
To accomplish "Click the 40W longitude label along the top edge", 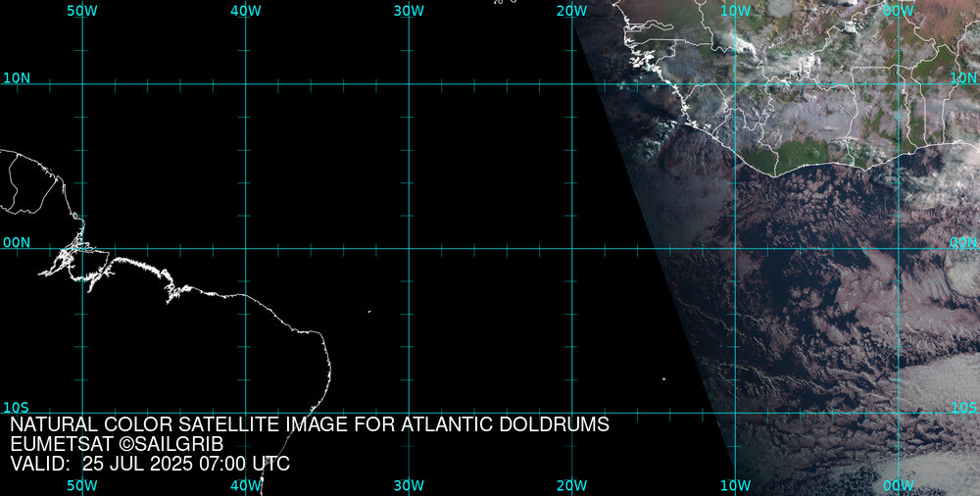I will click(x=246, y=11).
